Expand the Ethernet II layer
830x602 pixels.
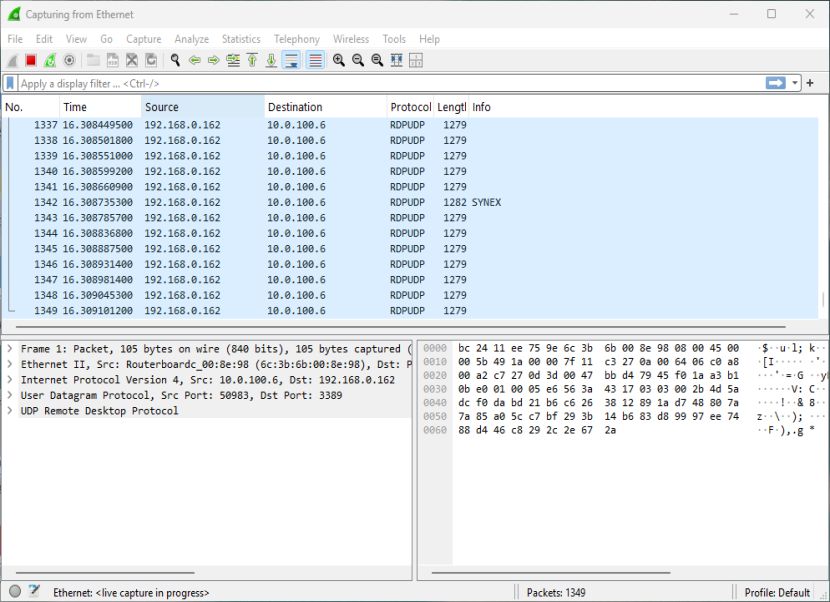pos(10,364)
